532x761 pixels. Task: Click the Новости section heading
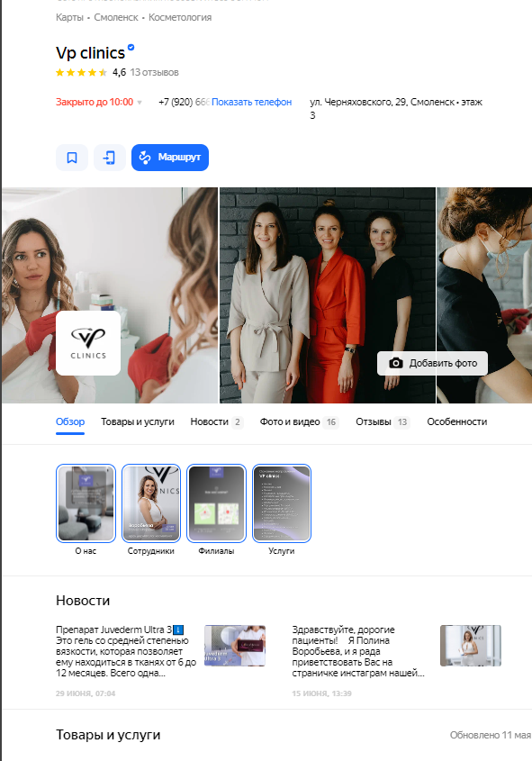[x=83, y=601]
